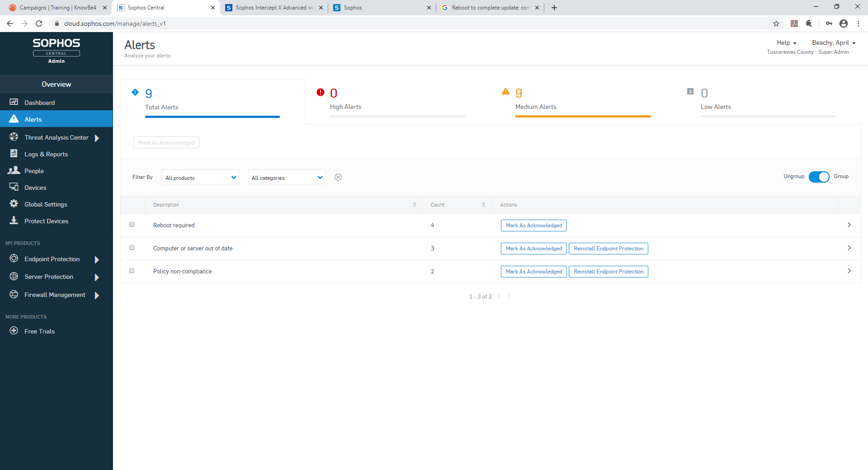Open the Devices icon in sidebar

pyautogui.click(x=14, y=187)
